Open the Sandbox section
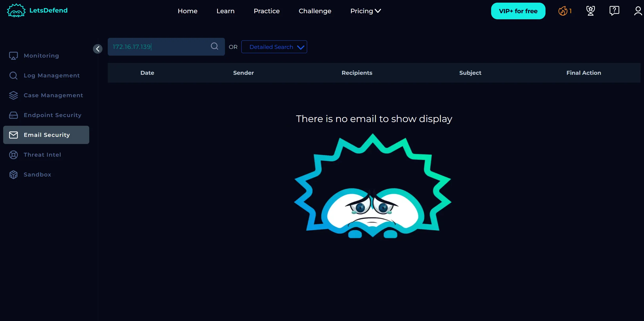This screenshot has width=644, height=321. click(37, 175)
